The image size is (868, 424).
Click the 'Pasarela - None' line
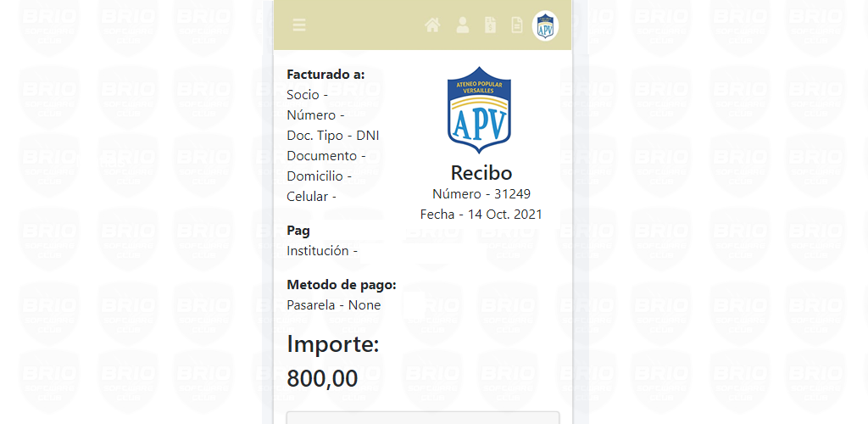coord(334,305)
